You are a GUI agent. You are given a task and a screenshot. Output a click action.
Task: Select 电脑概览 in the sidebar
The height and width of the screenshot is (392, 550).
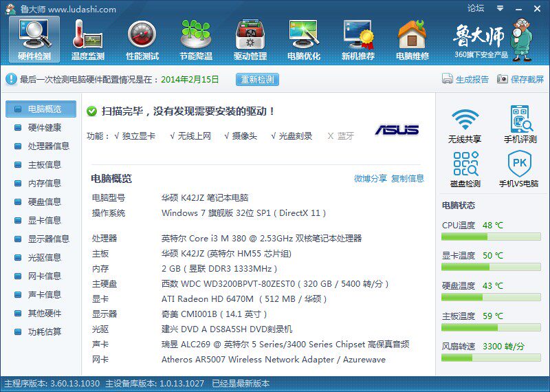tap(41, 109)
